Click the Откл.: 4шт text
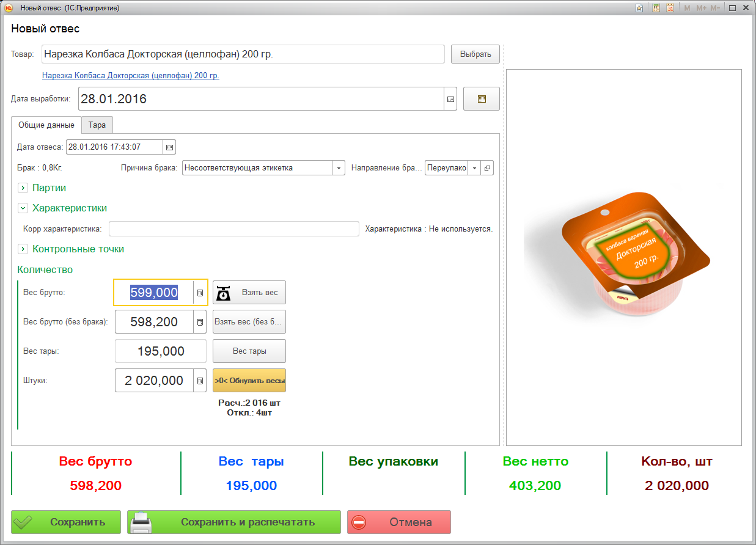 (x=249, y=413)
